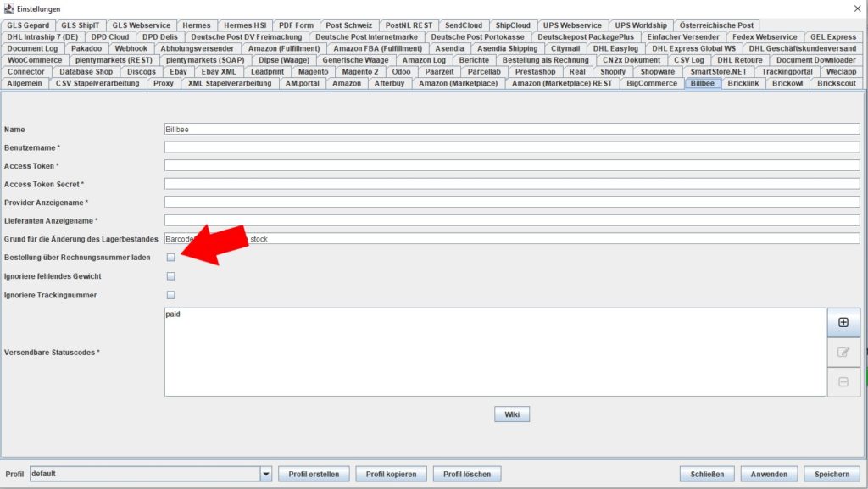This screenshot has width=868, height=489.
Task: Click the edit status code pencil icon
Action: click(x=843, y=353)
